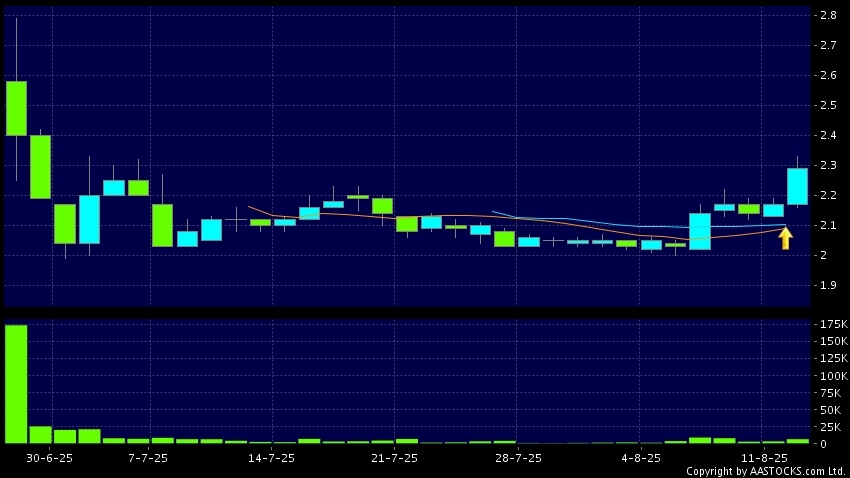
Task: Select the 150K volume axis label
Action: click(x=834, y=341)
